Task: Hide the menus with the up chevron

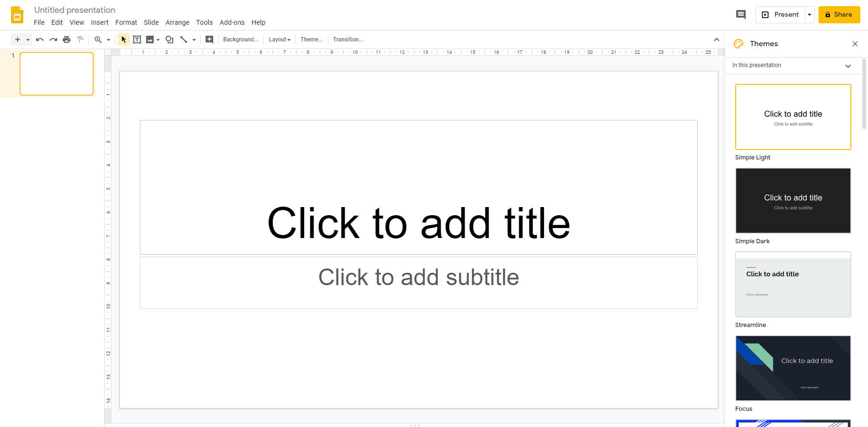Action: pyautogui.click(x=717, y=40)
